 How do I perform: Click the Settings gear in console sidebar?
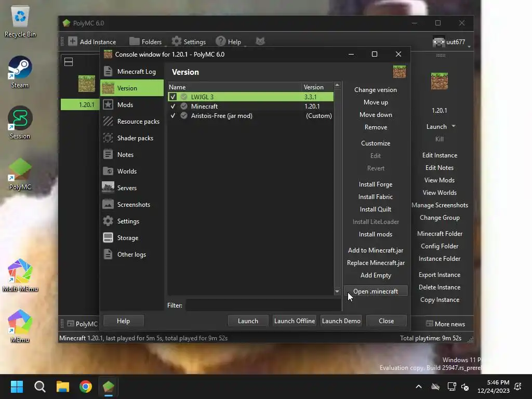pos(108,221)
